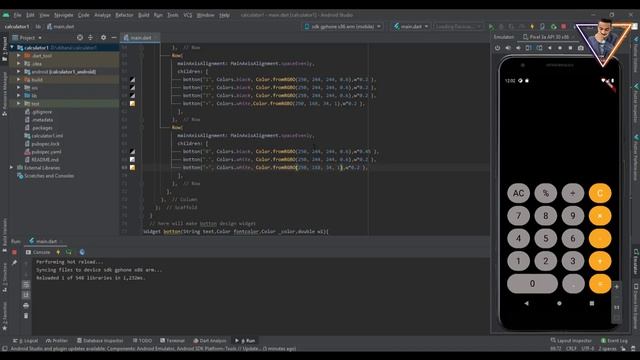Viewport: 640px width, 360px height.
Task: Open the TODO tool window
Action: (x=142, y=340)
